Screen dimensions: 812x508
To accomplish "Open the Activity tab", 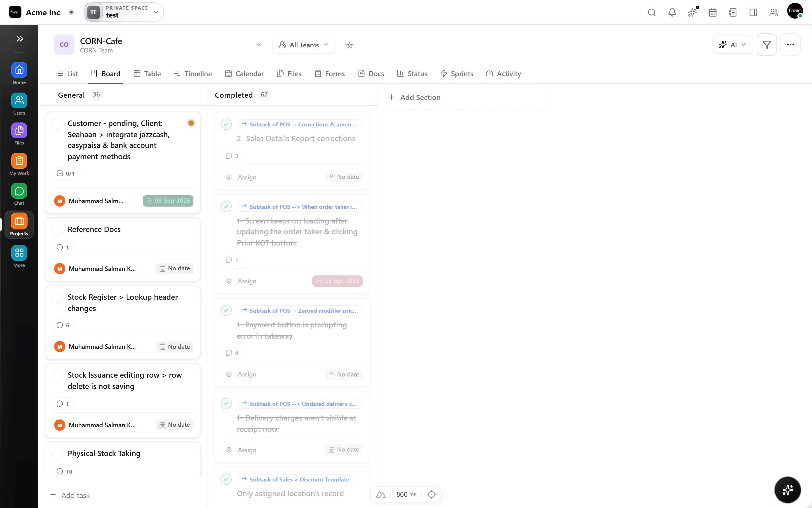I will (x=503, y=74).
